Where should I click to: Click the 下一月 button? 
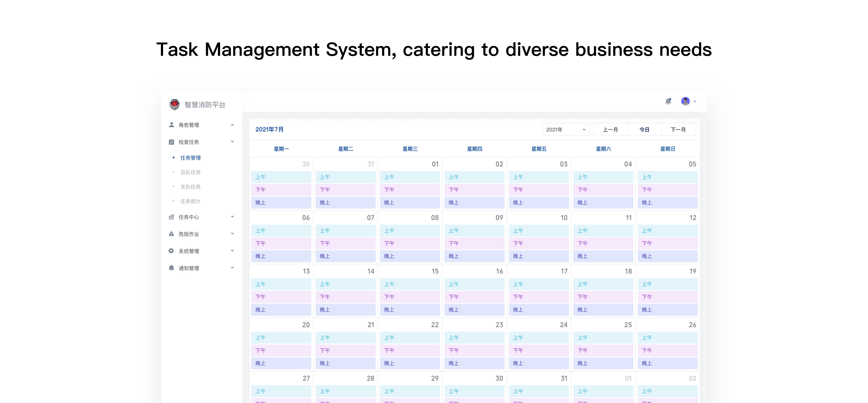(679, 129)
